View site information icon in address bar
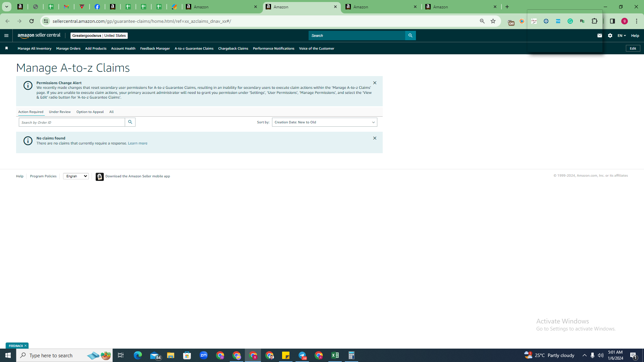The height and width of the screenshot is (362, 644). [46, 21]
